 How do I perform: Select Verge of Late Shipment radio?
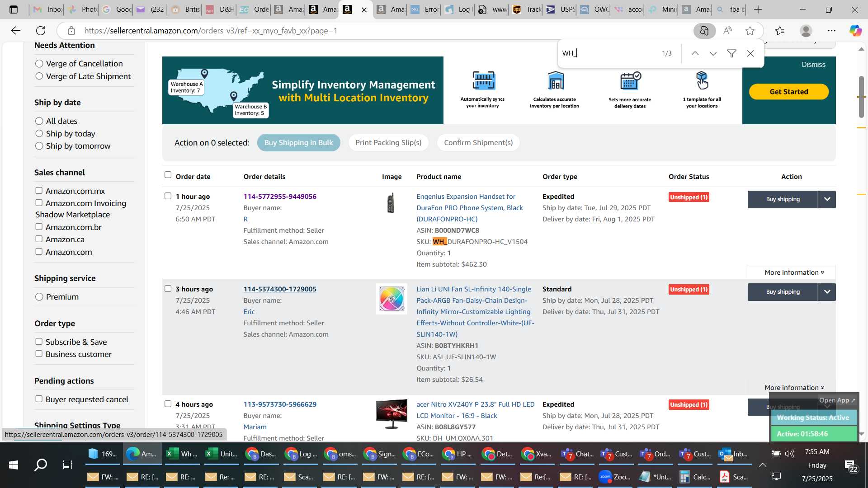pos(39,76)
